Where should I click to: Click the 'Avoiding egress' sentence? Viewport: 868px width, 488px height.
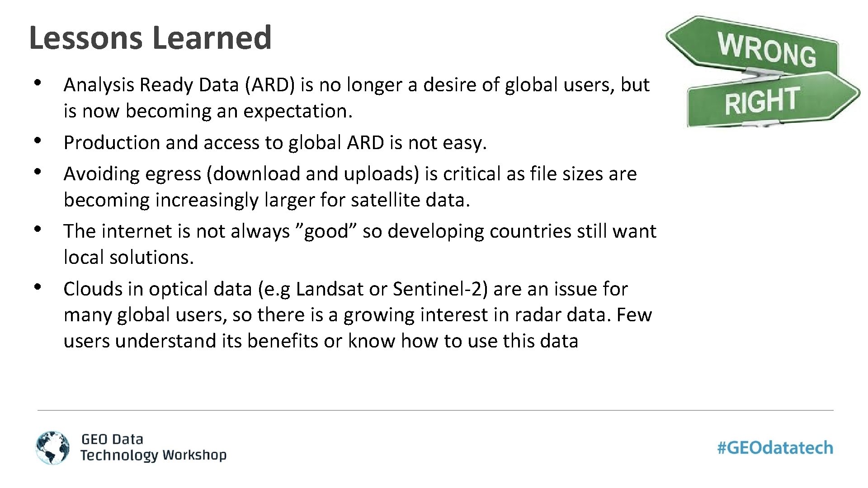click(x=350, y=187)
